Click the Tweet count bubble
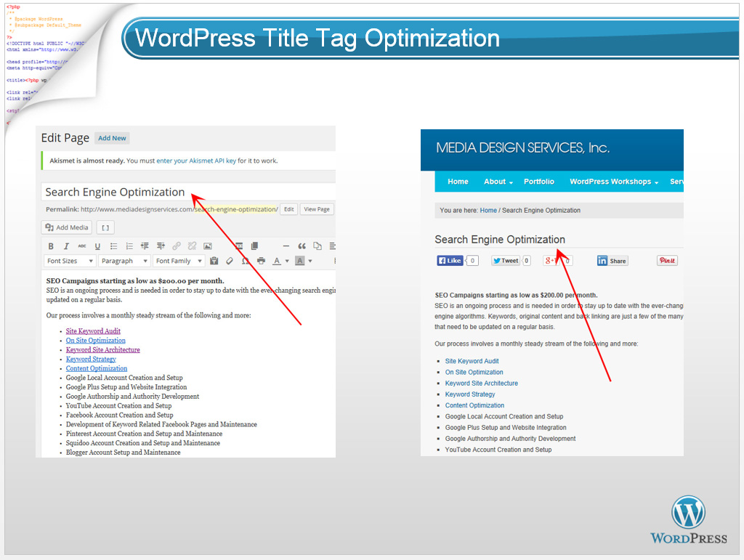Image resolution: width=744 pixels, height=560 pixels. (x=526, y=260)
